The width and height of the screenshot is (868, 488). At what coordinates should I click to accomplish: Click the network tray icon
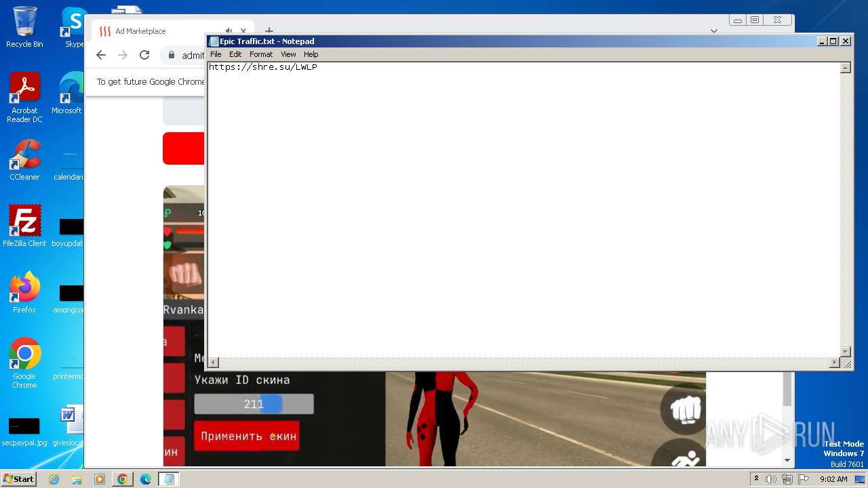[787, 479]
